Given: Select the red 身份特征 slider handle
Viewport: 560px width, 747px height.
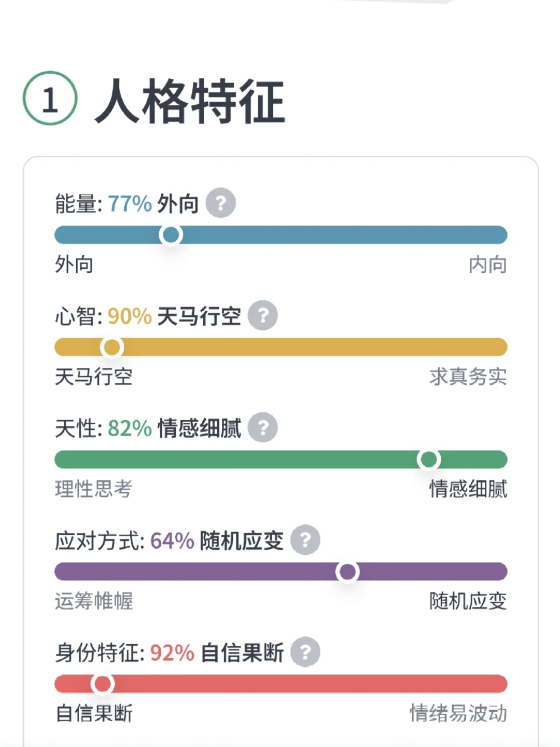Looking at the screenshot, I should coord(102,684).
